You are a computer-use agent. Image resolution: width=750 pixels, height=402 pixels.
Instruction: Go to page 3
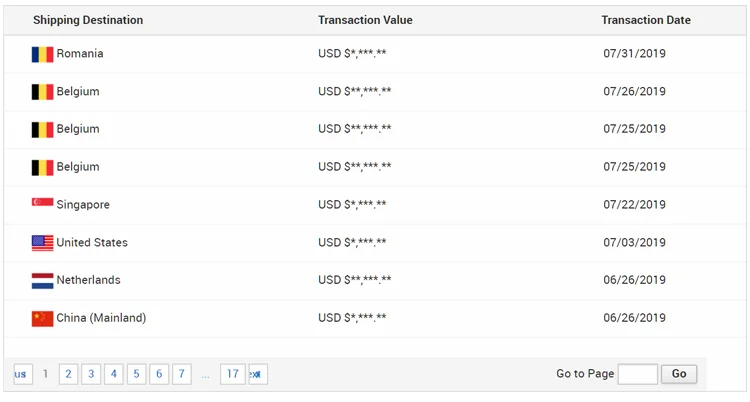point(91,374)
